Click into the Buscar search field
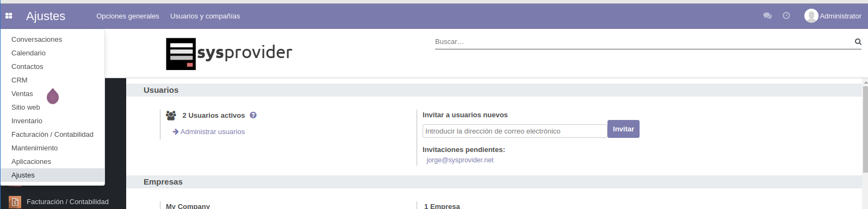This screenshot has width=868, height=209. [643, 42]
